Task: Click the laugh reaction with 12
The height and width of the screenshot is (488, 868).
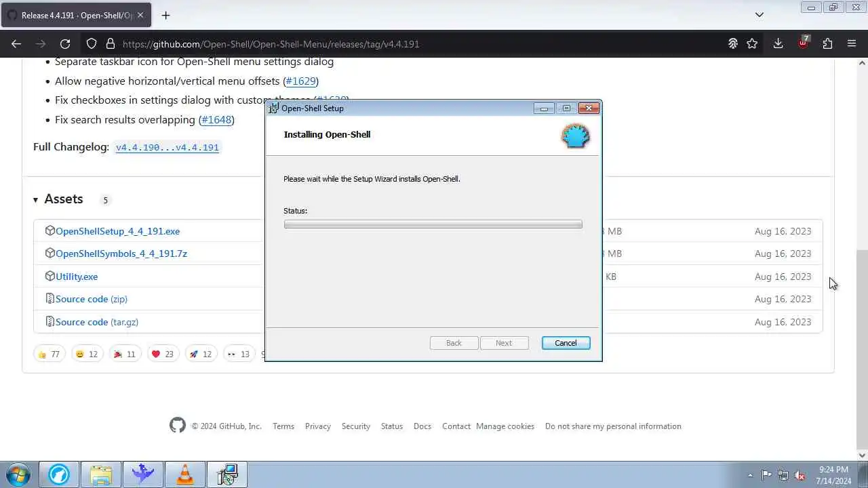Action: point(87,354)
